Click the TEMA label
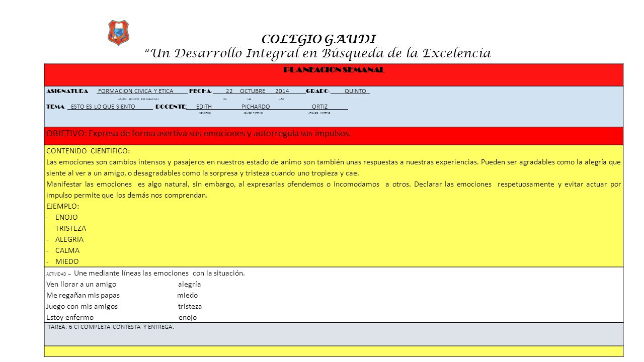Screen dimensions: 644x362 point(55,107)
